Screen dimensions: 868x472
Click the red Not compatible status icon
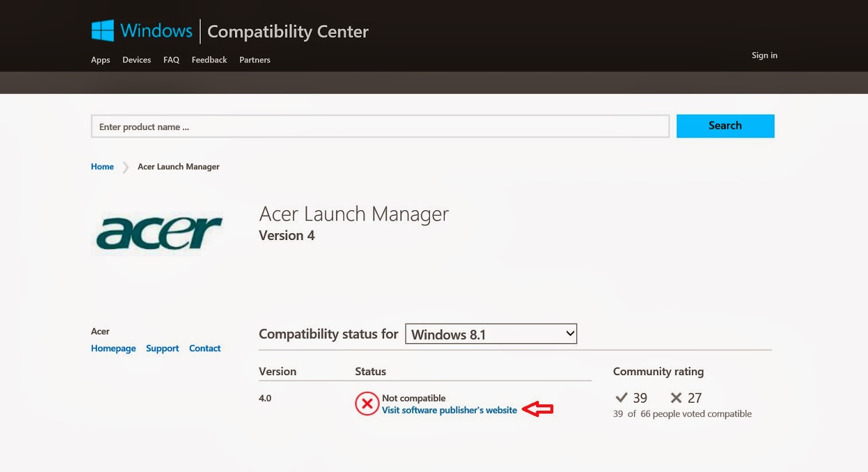(367, 404)
